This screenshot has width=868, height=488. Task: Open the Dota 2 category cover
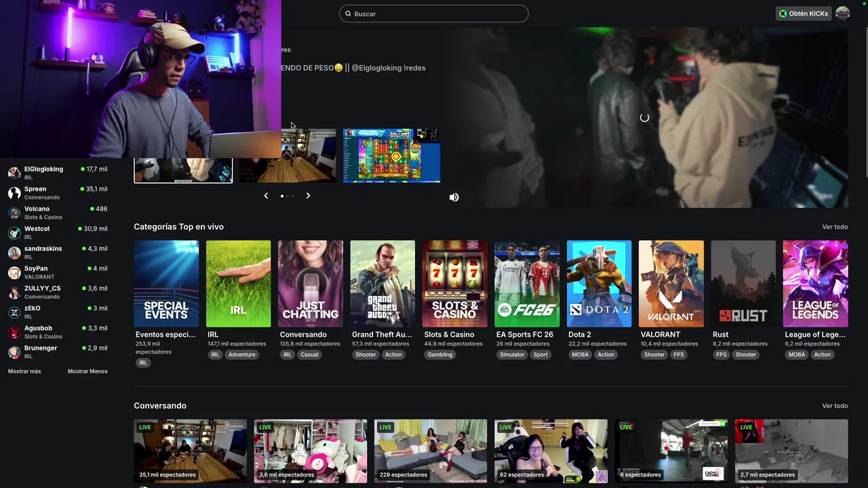pos(599,284)
